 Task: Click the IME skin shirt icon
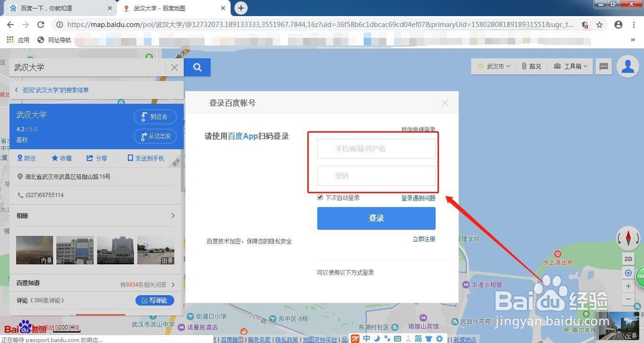[x=429, y=338]
